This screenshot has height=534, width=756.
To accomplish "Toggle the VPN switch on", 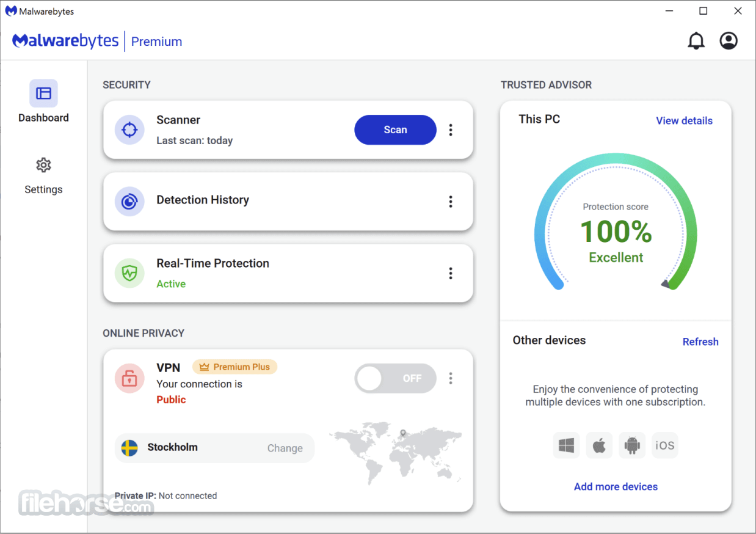I will [x=396, y=378].
